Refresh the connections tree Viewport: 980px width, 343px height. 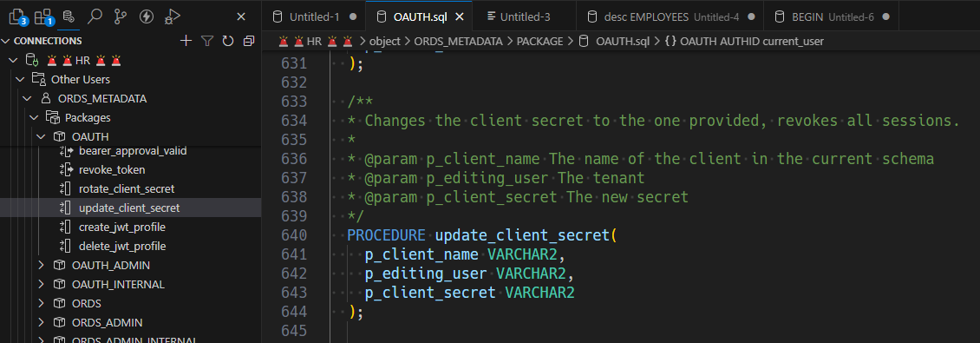(x=228, y=41)
